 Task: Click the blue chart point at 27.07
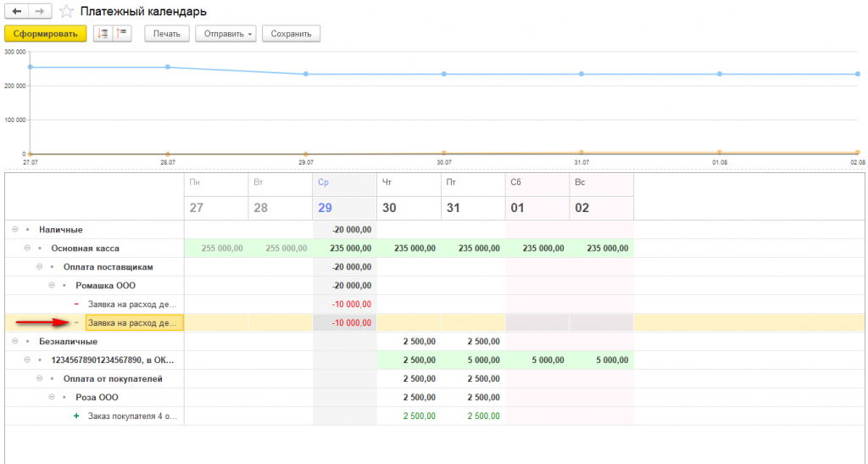point(31,68)
